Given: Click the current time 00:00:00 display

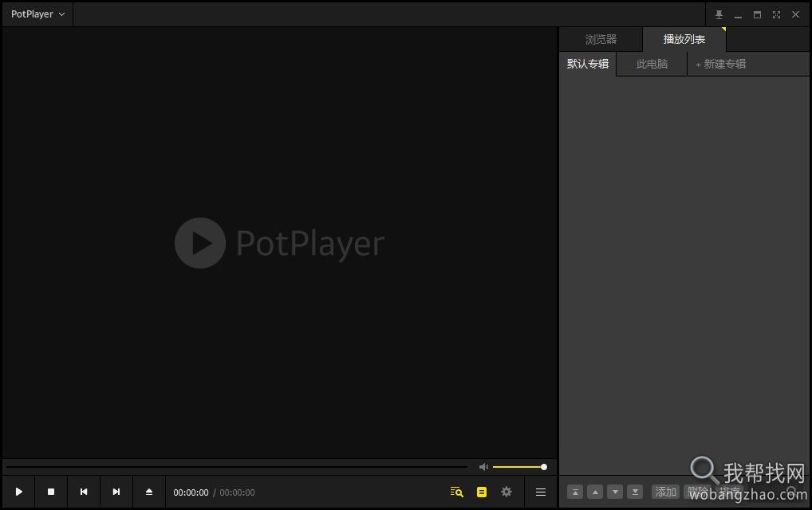Looking at the screenshot, I should 191,492.
